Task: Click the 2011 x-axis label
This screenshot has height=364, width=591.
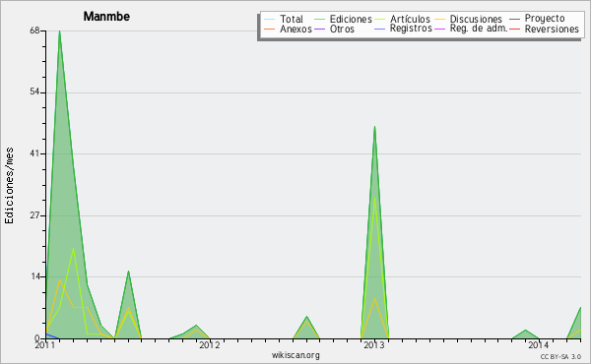Action: [x=45, y=344]
